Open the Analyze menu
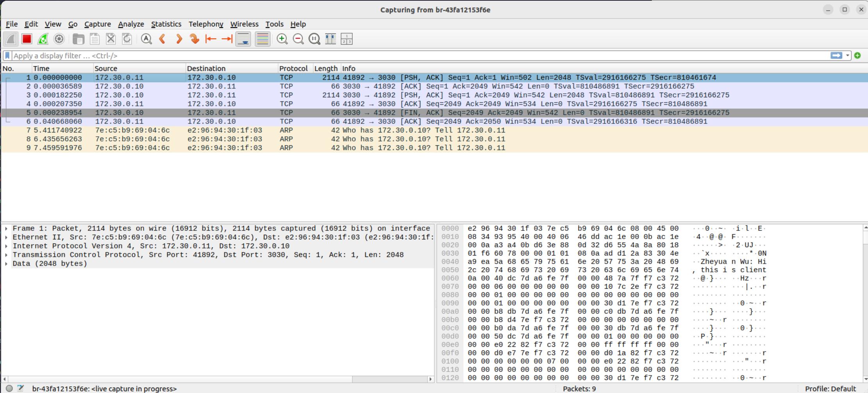The width and height of the screenshot is (868, 393). [x=131, y=24]
